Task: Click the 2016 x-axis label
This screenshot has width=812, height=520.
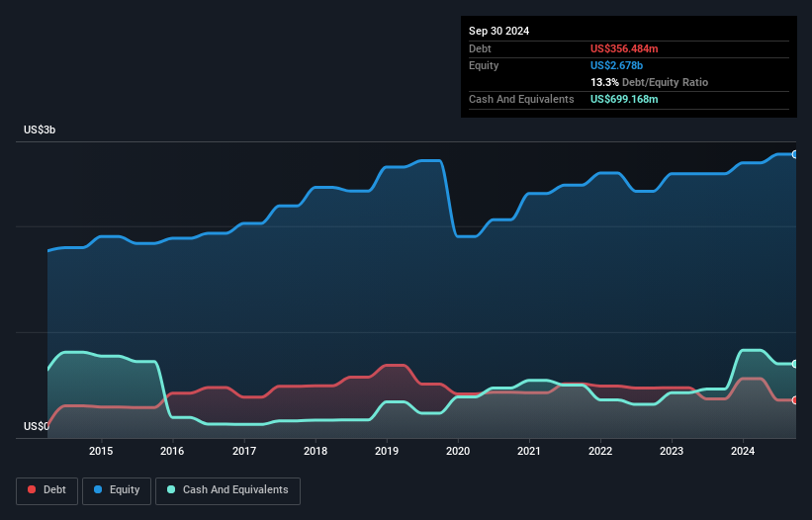Action: [172, 451]
